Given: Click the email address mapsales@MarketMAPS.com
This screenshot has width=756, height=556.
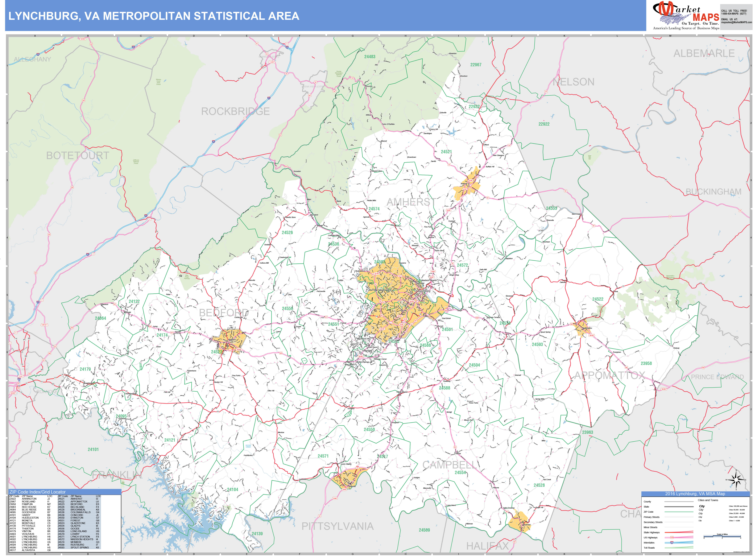Looking at the screenshot, I should coord(737,22).
